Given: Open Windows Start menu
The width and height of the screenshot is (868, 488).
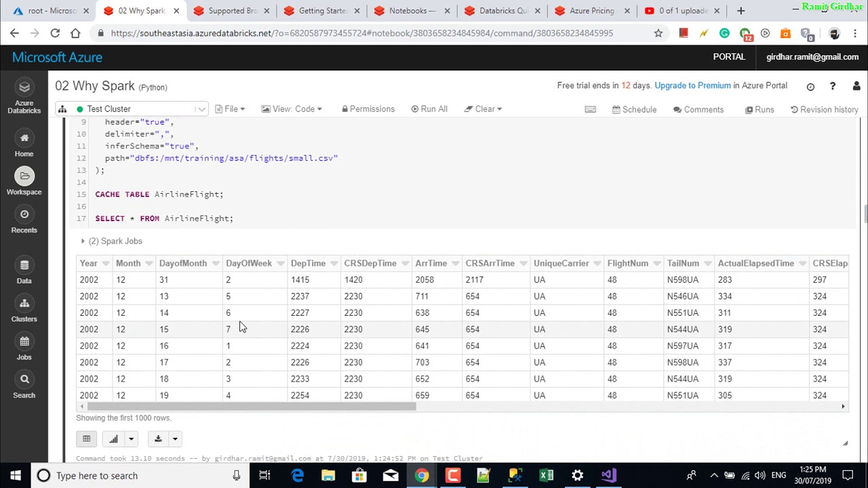Looking at the screenshot, I should (x=16, y=475).
